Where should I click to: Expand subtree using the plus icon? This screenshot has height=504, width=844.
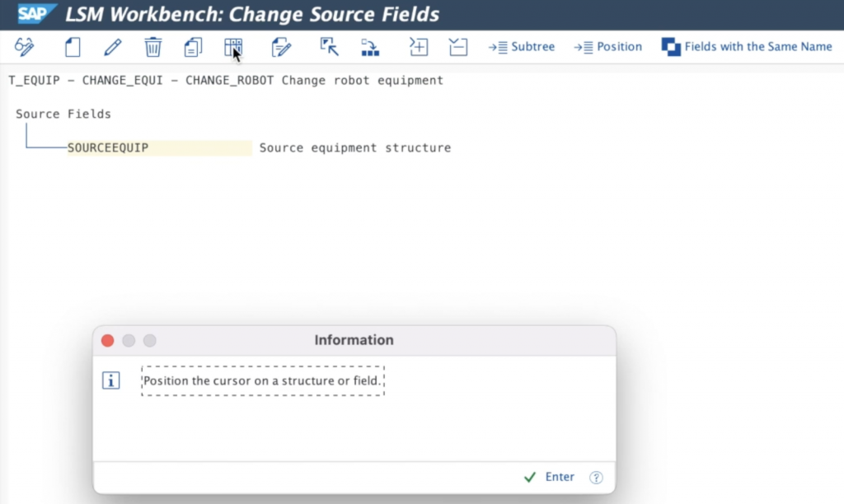(419, 47)
